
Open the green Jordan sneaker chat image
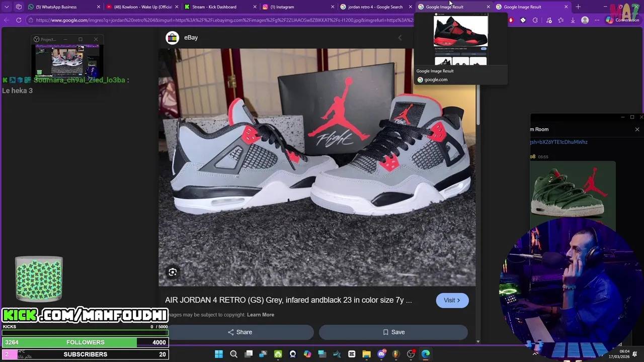click(573, 192)
